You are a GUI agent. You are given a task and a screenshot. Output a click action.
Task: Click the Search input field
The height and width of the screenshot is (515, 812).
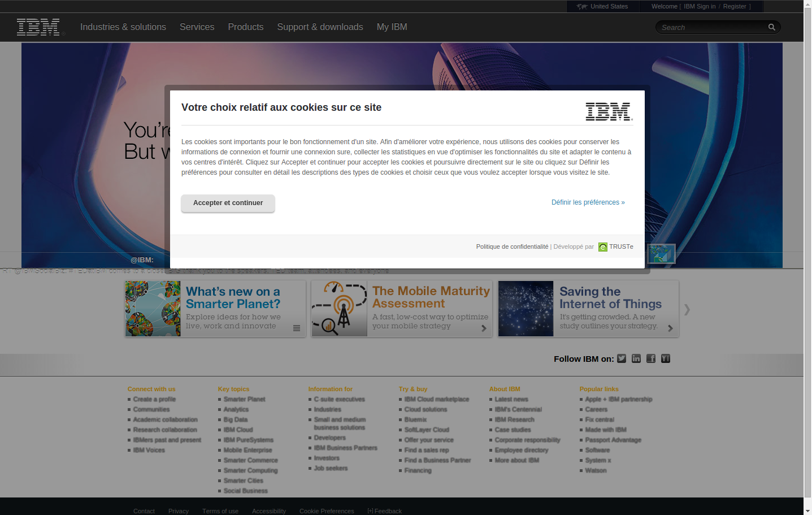coord(712,27)
